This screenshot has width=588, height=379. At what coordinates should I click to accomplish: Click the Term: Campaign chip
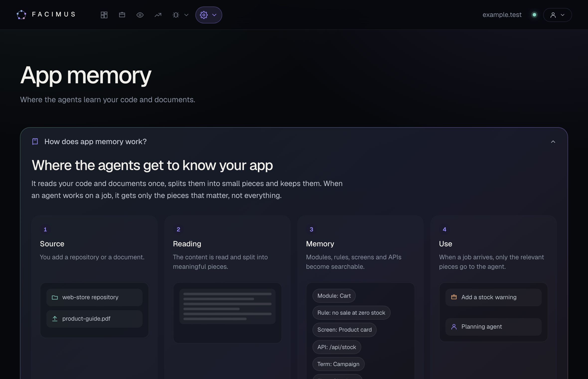click(x=338, y=364)
